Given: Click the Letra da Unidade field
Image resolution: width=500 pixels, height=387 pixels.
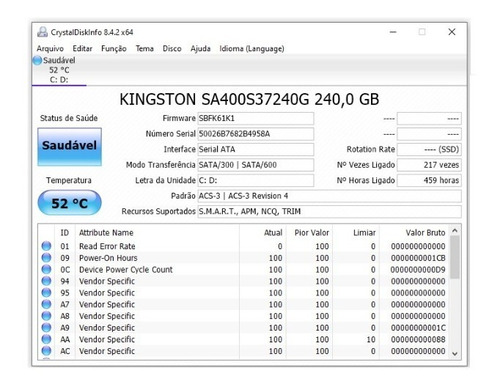Looking at the screenshot, I should pos(256,180).
